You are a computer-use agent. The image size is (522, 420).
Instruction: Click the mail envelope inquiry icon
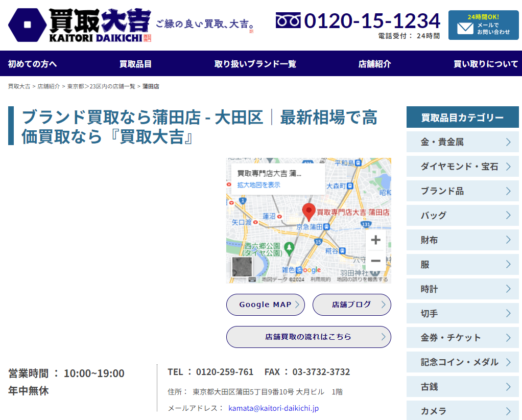click(465, 28)
